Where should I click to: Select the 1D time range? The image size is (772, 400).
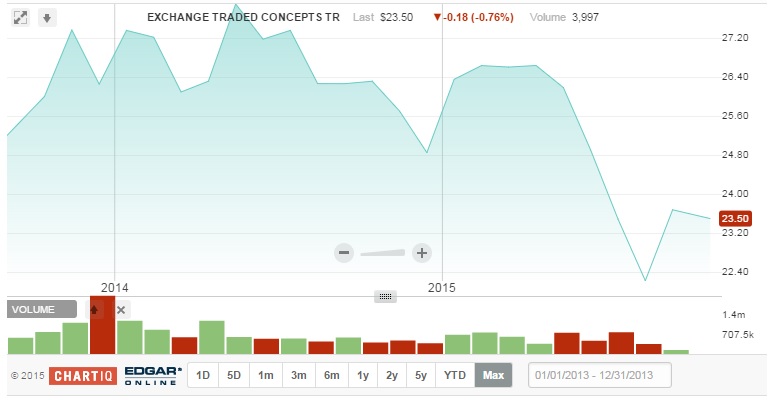203,376
